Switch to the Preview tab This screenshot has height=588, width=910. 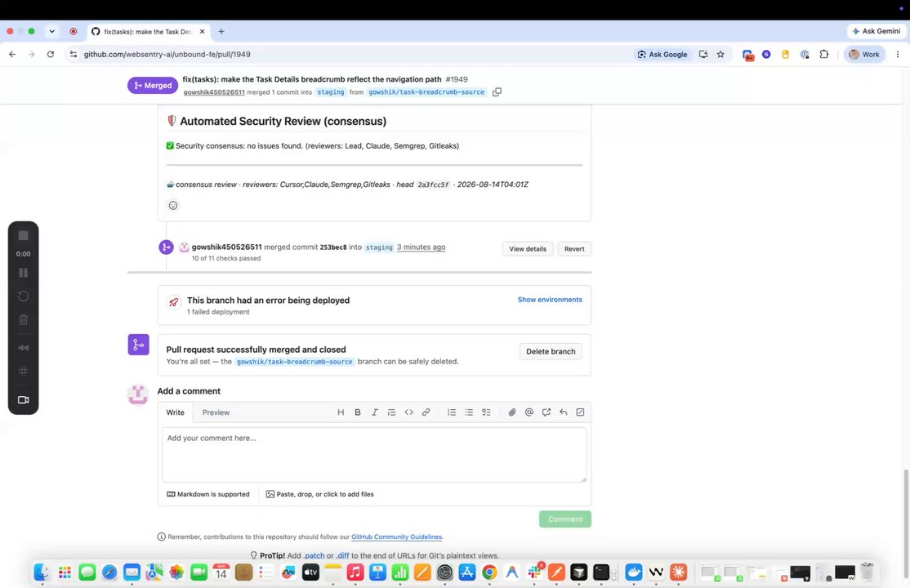(216, 412)
